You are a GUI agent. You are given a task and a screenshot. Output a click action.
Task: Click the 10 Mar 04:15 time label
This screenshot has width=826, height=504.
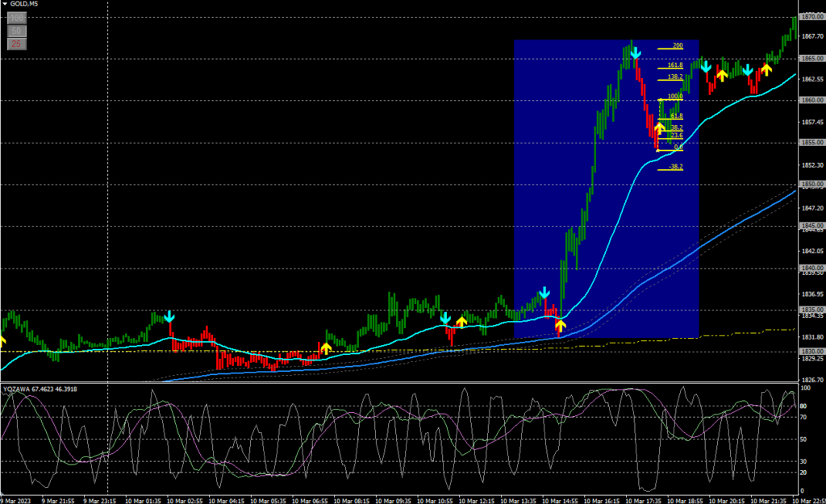(227, 500)
